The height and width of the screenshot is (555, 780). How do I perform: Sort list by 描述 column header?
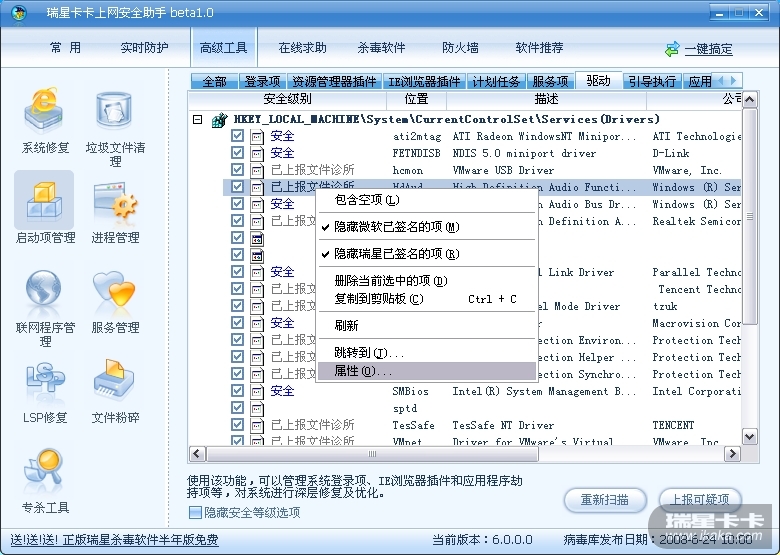(x=546, y=99)
